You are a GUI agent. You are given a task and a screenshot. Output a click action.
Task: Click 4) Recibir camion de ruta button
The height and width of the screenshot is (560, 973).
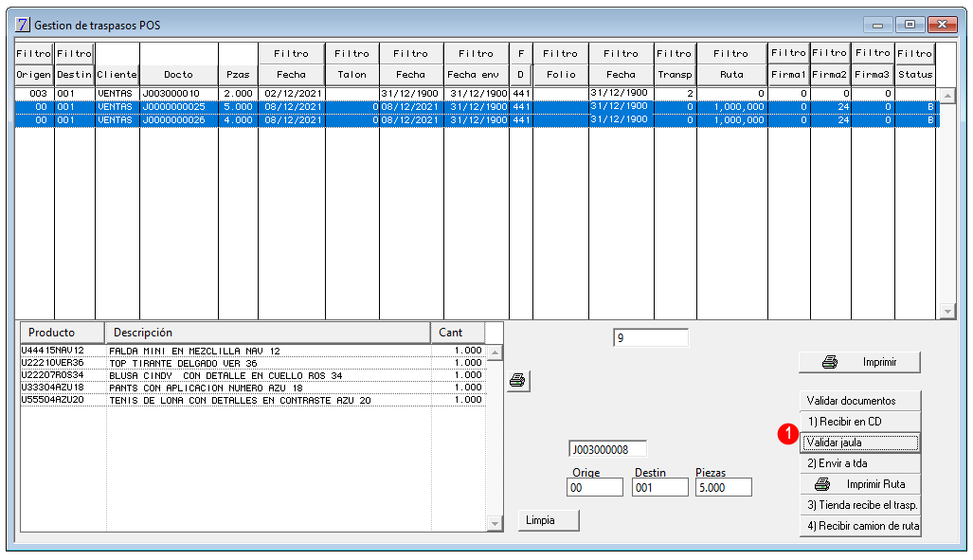(x=859, y=526)
